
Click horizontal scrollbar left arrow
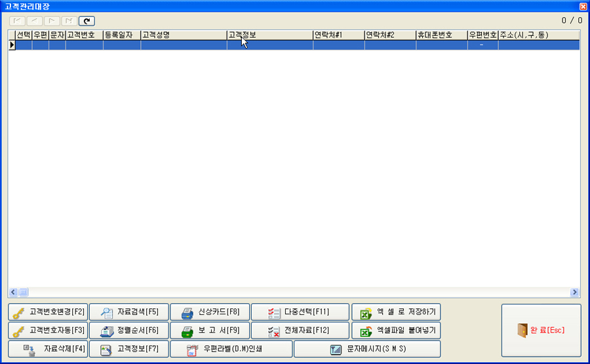click(13, 292)
